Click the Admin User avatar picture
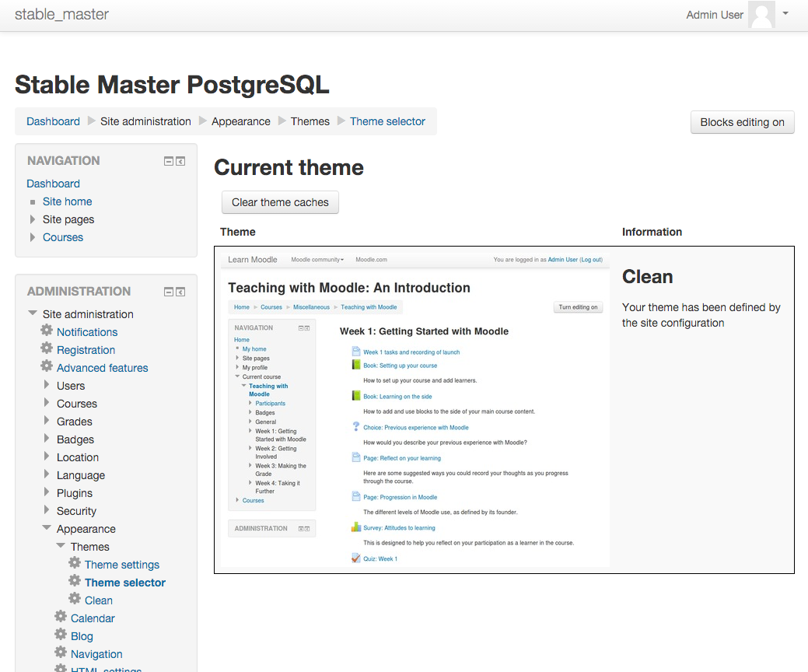Viewport: 808px width, 672px height. tap(761, 15)
